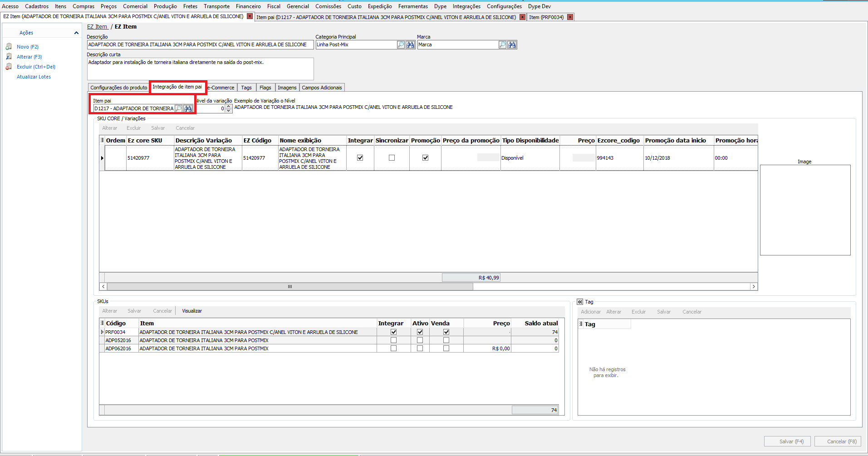Click Visualizar in the SKUs toolbar

click(x=192, y=311)
